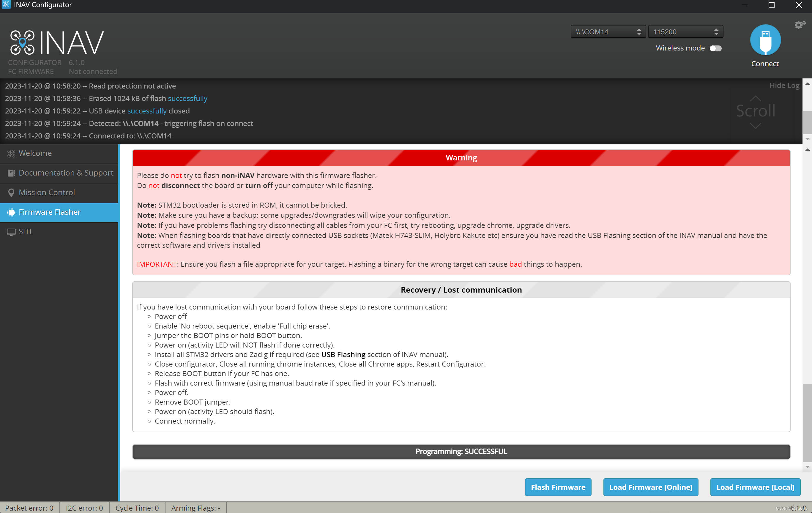Click the Hide Log link
Screen dimensions: 812x513
pos(784,86)
